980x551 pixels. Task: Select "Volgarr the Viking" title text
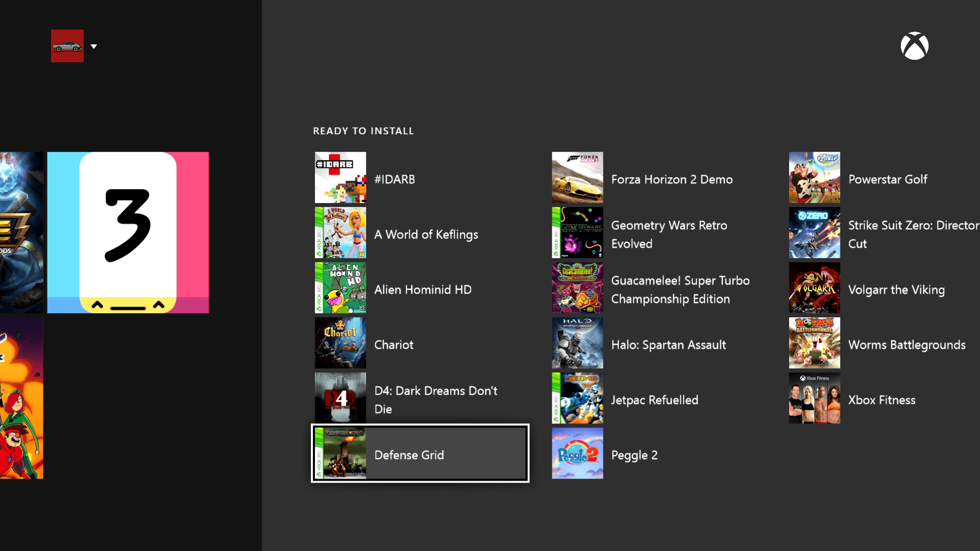(896, 290)
